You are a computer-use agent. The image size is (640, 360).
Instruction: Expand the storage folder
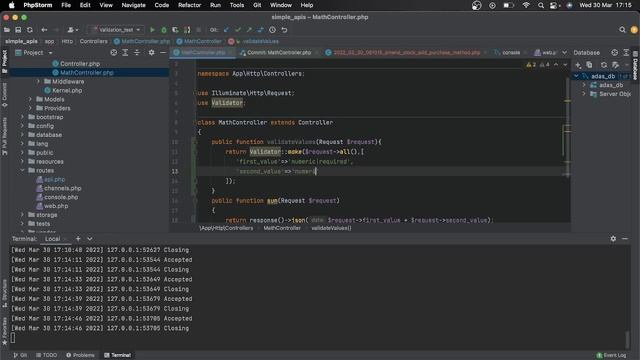click(22, 215)
